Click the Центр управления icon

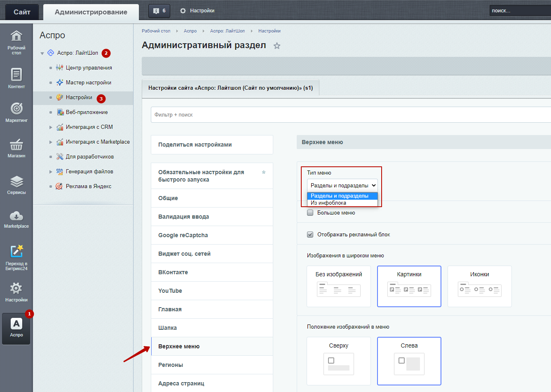(60, 68)
